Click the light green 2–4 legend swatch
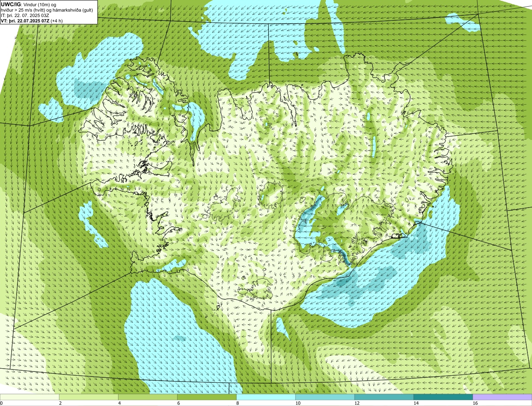Image resolution: width=532 pixels, height=406 pixels. tap(89, 397)
